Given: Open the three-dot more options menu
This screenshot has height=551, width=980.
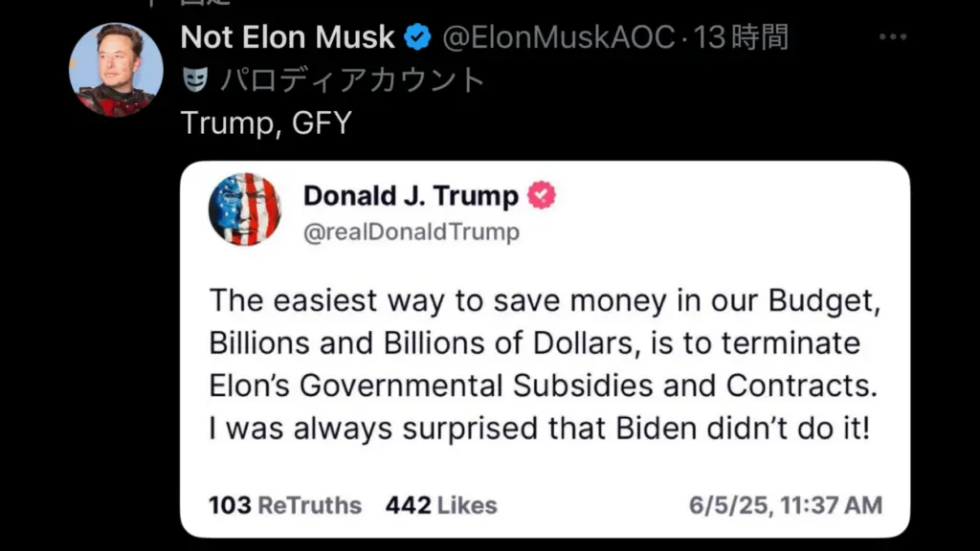Looking at the screenshot, I should [892, 37].
